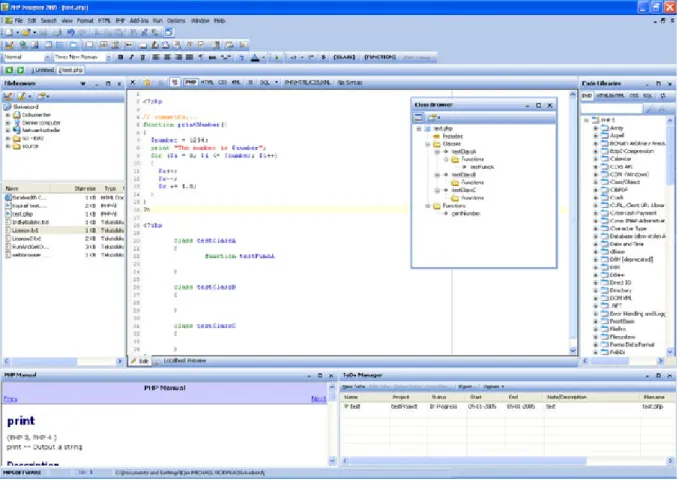Click New ToDo in the ToDo Manager
The height and width of the screenshot is (481, 679).
353,387
